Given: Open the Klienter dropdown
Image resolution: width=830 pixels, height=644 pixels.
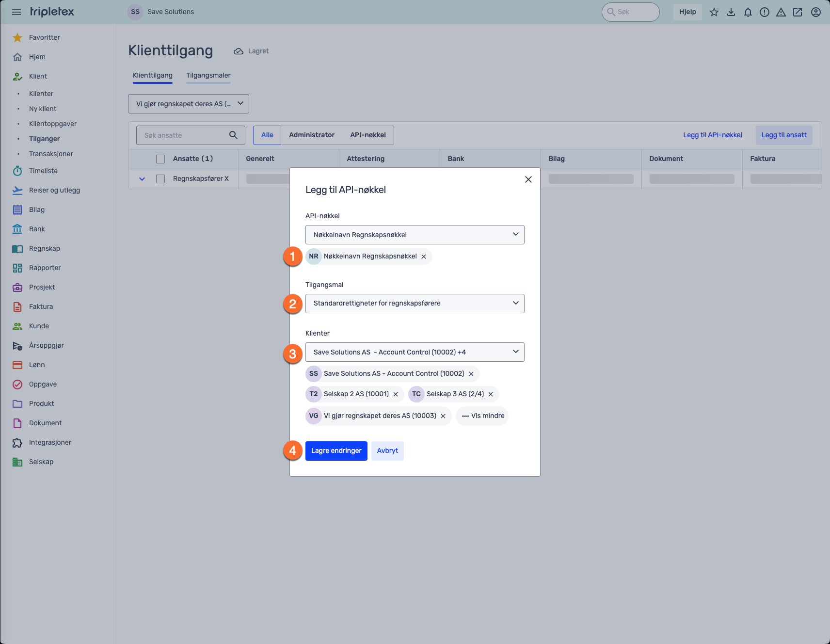Looking at the screenshot, I should point(415,352).
